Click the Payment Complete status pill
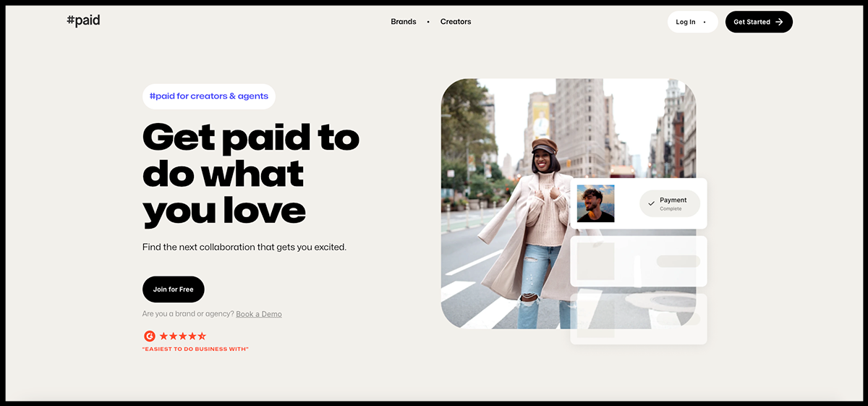The width and height of the screenshot is (868, 406). point(669,203)
